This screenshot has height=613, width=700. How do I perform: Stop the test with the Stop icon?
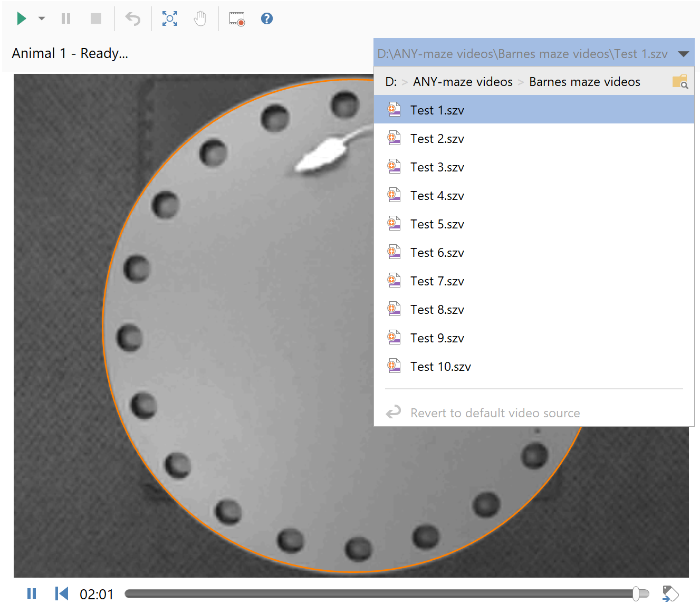[95, 18]
